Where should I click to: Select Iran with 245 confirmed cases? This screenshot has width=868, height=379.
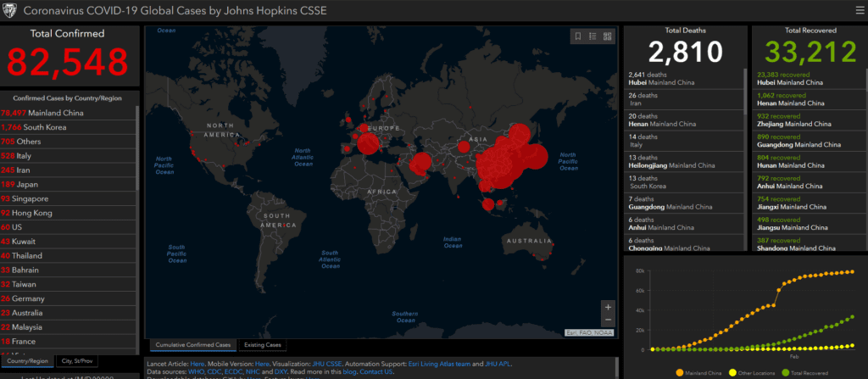68,170
